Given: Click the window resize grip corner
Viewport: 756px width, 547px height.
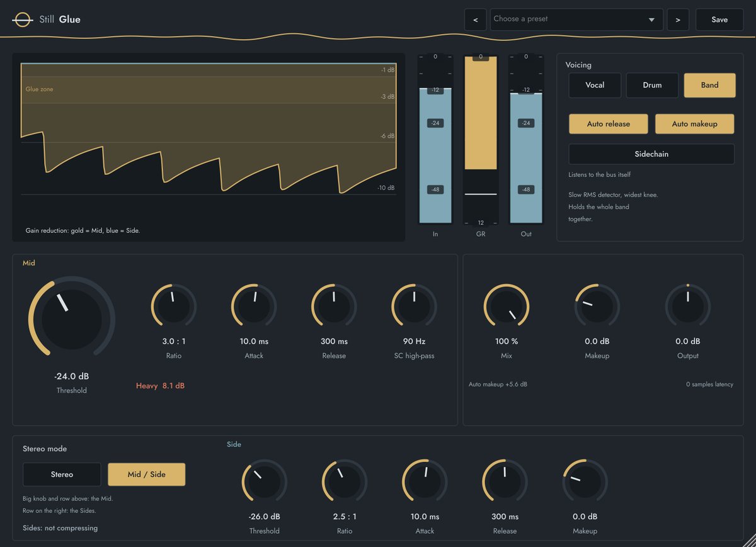Looking at the screenshot, I should click(x=748, y=540).
